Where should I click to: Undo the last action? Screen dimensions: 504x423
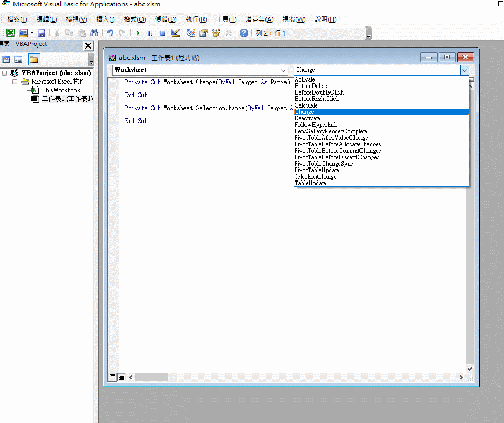110,33
